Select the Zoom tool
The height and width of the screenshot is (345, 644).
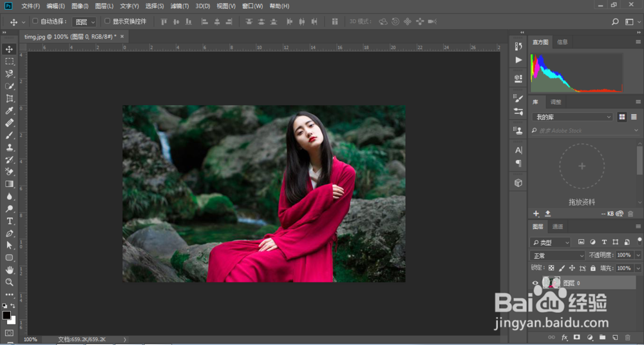tap(10, 282)
